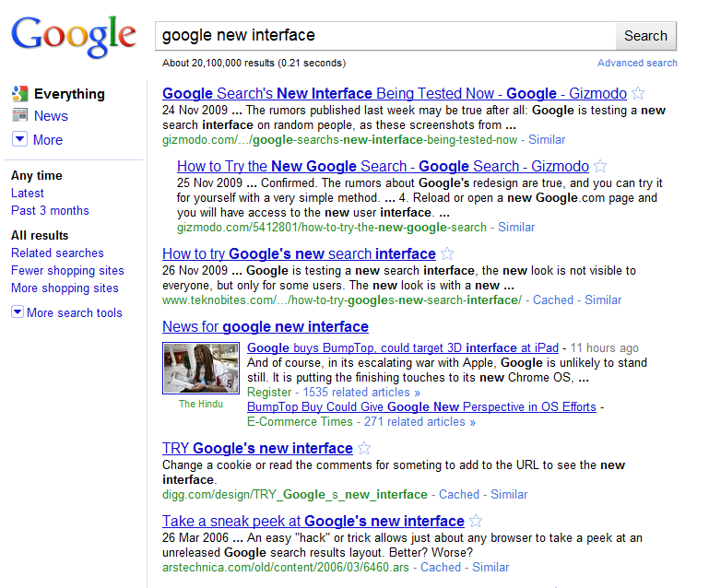Click More search tools text
The image size is (709, 588).
(x=74, y=312)
